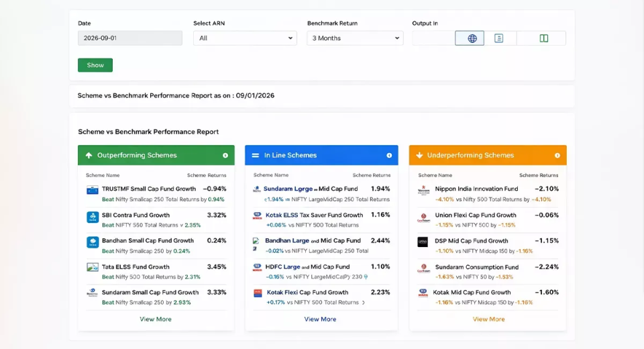Click DSP Mid Cap Fund Growth name
644x349 pixels.
pyautogui.click(x=472, y=241)
